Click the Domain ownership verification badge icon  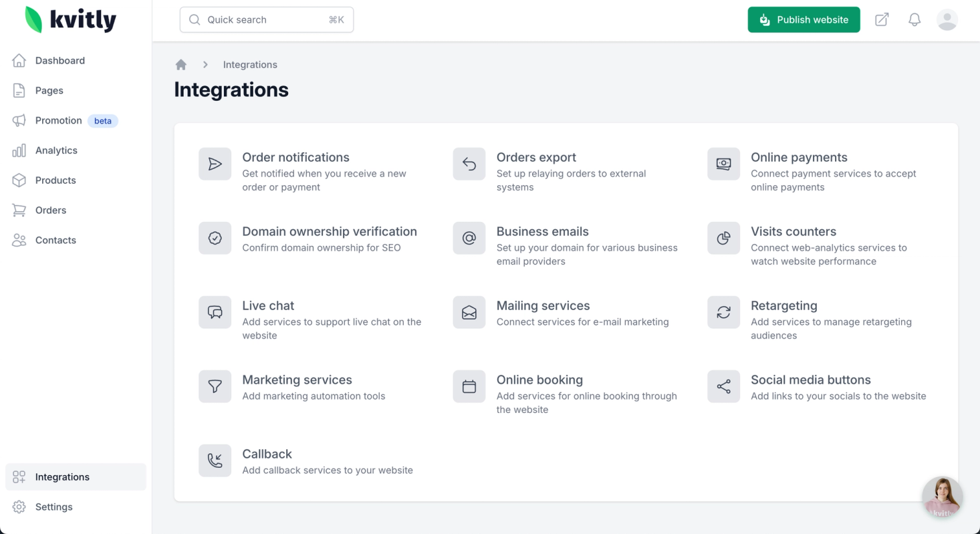pyautogui.click(x=215, y=238)
